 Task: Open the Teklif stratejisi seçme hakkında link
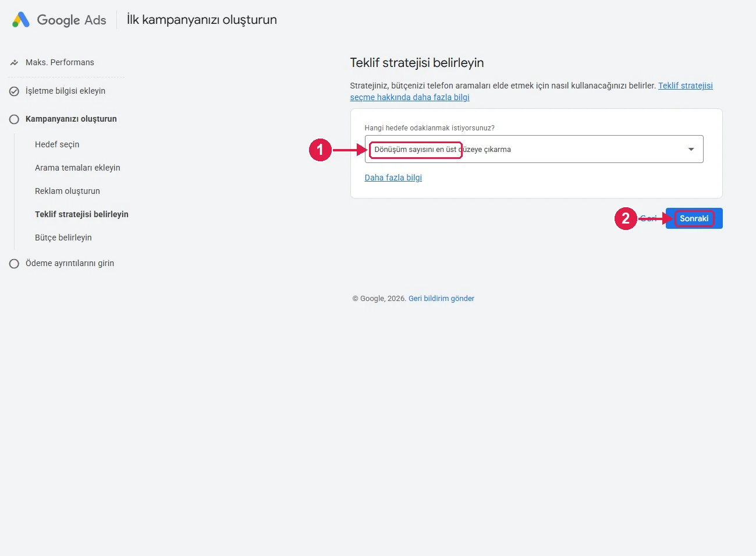click(531, 91)
